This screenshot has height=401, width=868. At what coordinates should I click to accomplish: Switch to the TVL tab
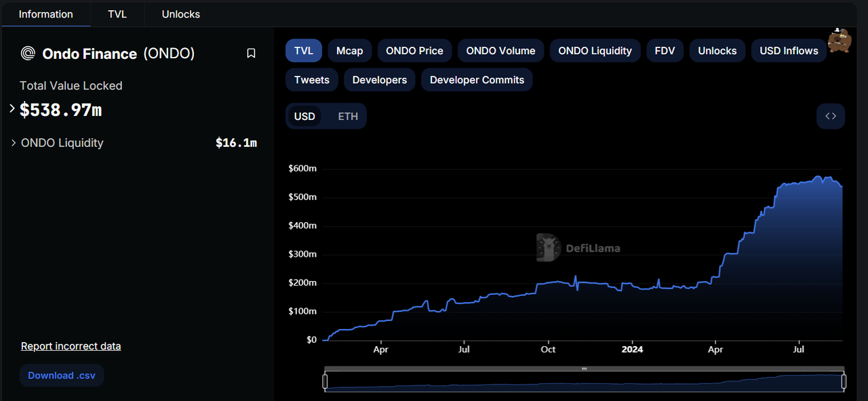coord(117,14)
